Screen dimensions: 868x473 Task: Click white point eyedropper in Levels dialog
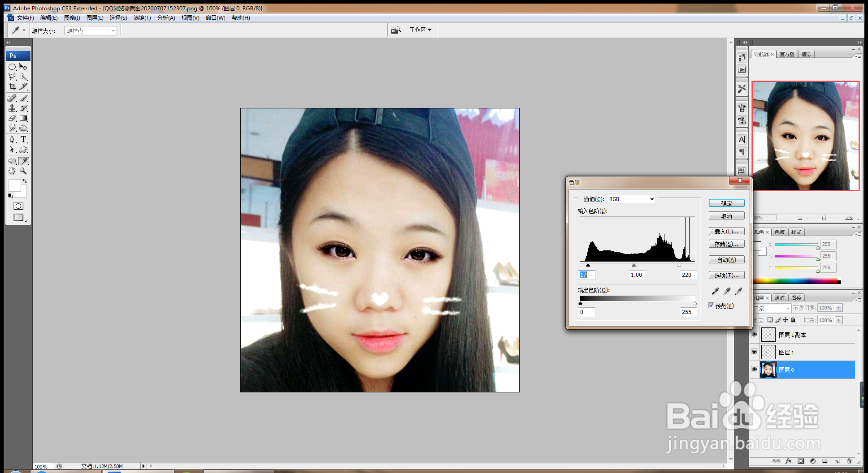[738, 291]
